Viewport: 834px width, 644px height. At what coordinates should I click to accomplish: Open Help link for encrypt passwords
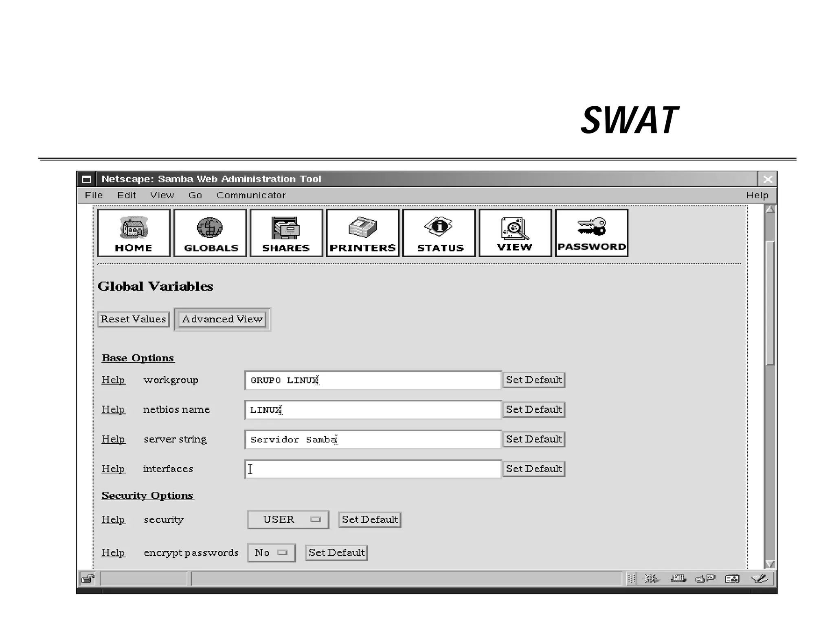113,553
